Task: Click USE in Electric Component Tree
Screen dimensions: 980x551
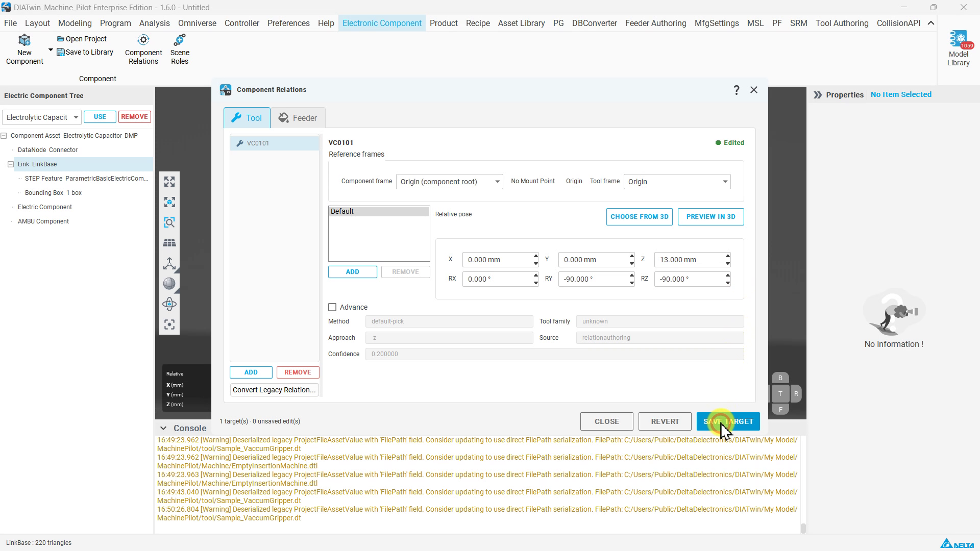Action: pos(100,117)
